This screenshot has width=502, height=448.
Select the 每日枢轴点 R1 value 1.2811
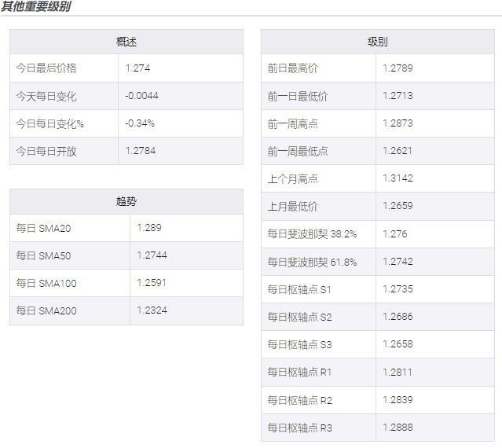398,372
